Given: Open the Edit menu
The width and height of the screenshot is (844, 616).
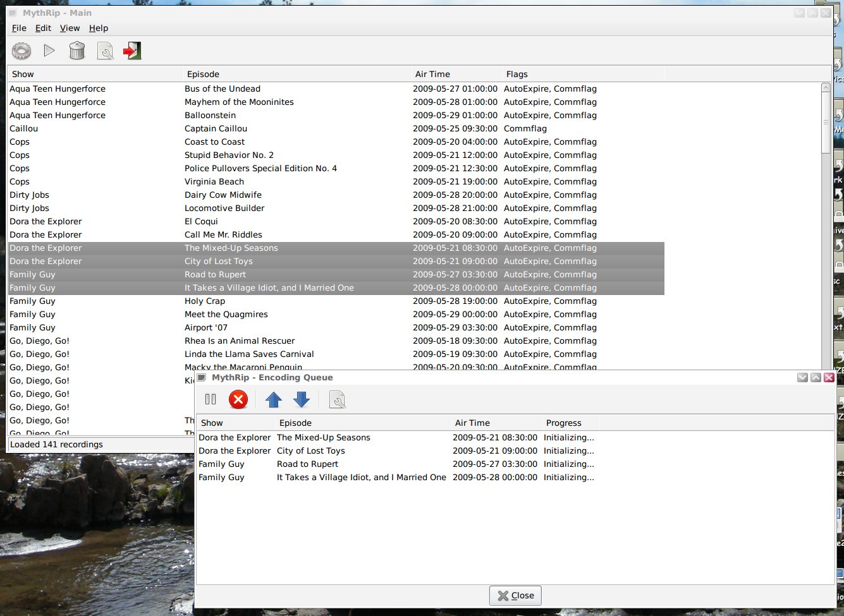Looking at the screenshot, I should point(43,28).
